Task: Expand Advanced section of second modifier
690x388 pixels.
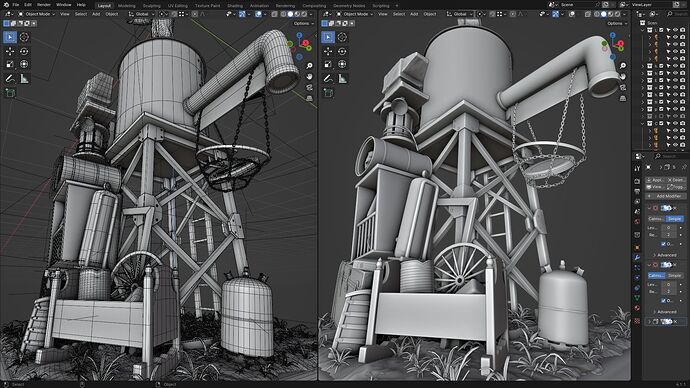Action: pyautogui.click(x=666, y=312)
